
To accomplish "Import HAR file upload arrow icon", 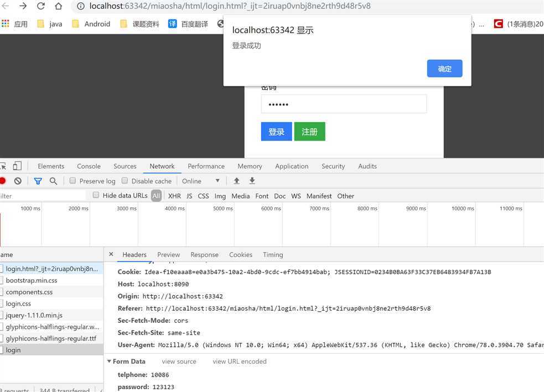I will click(237, 181).
